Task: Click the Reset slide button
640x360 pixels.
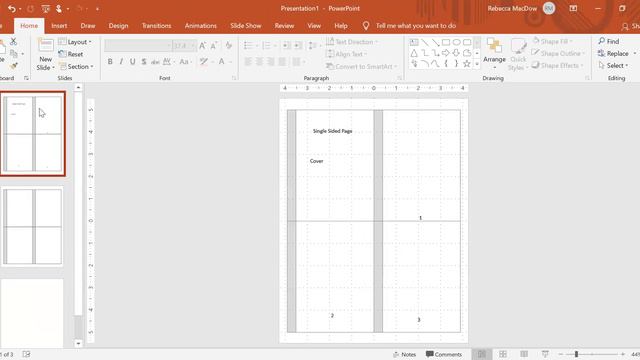Action: click(x=71, y=54)
